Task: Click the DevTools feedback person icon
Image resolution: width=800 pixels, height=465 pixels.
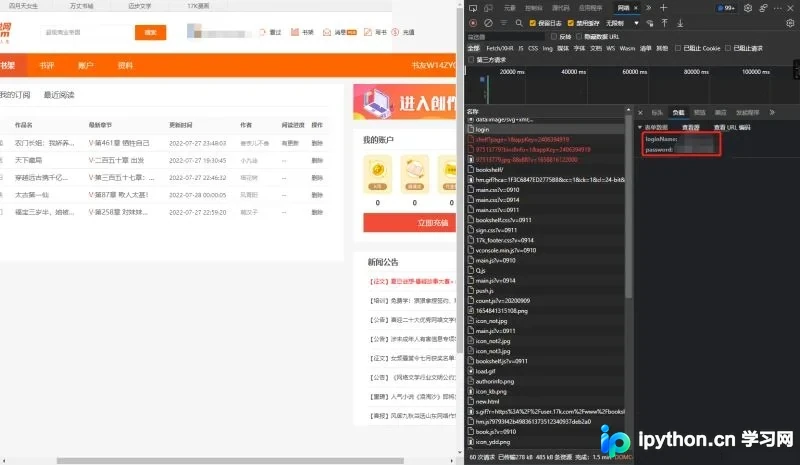Action: (763, 8)
